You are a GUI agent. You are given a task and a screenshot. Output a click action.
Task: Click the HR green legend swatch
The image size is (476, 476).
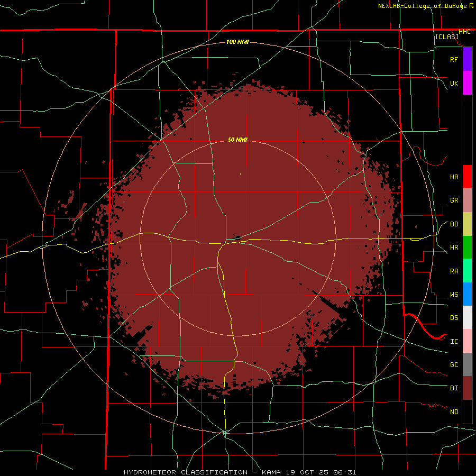[467, 248]
